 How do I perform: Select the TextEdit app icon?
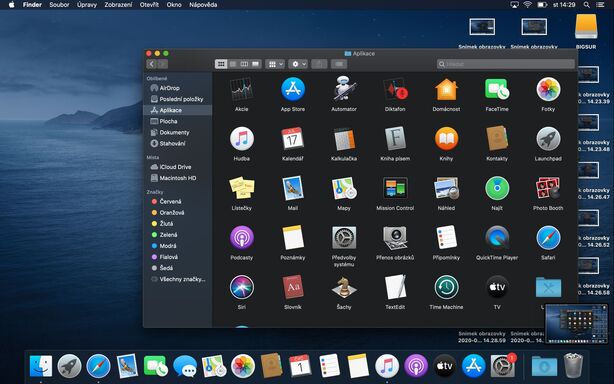tap(395, 287)
